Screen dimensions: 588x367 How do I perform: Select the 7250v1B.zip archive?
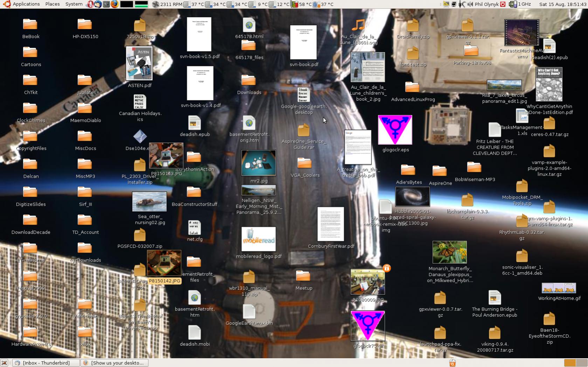(x=140, y=28)
